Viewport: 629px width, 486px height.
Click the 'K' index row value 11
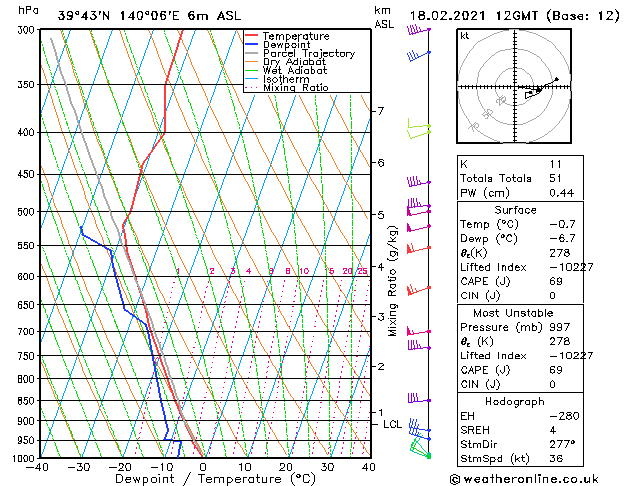click(x=556, y=164)
